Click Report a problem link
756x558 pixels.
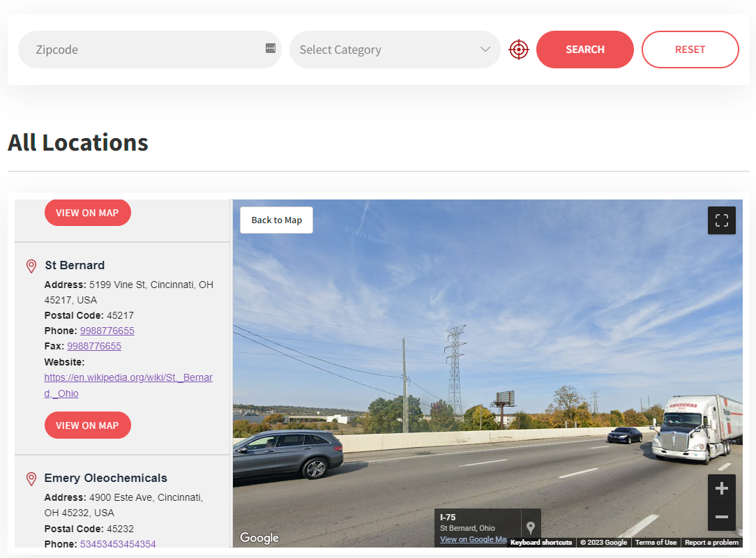pyautogui.click(x=711, y=543)
